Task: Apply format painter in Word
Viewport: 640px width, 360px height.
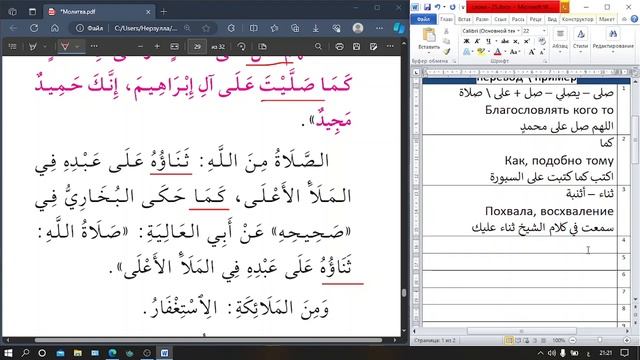Action: point(447,51)
